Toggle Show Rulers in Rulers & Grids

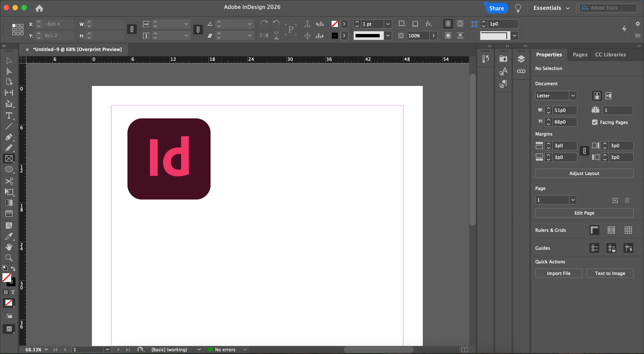coord(594,230)
